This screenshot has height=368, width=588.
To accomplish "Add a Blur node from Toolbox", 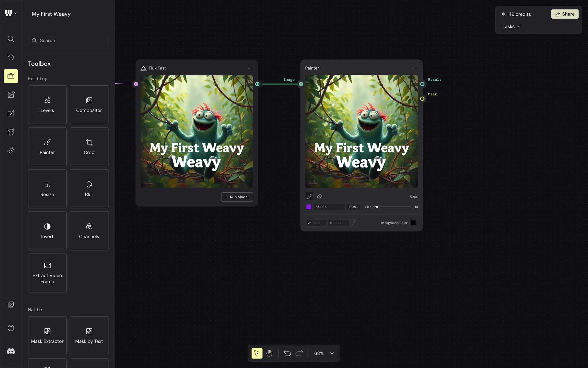I will (x=89, y=189).
